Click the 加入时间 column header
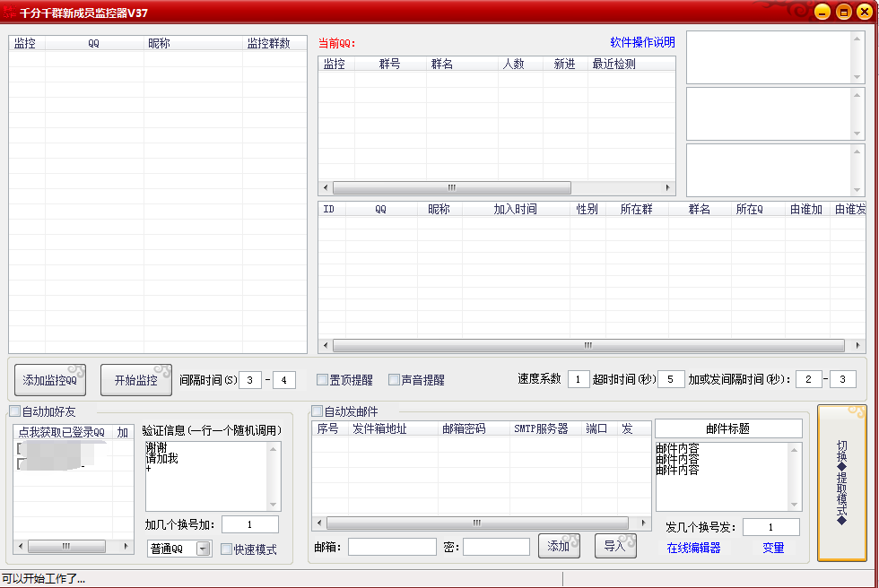 pos(516,209)
